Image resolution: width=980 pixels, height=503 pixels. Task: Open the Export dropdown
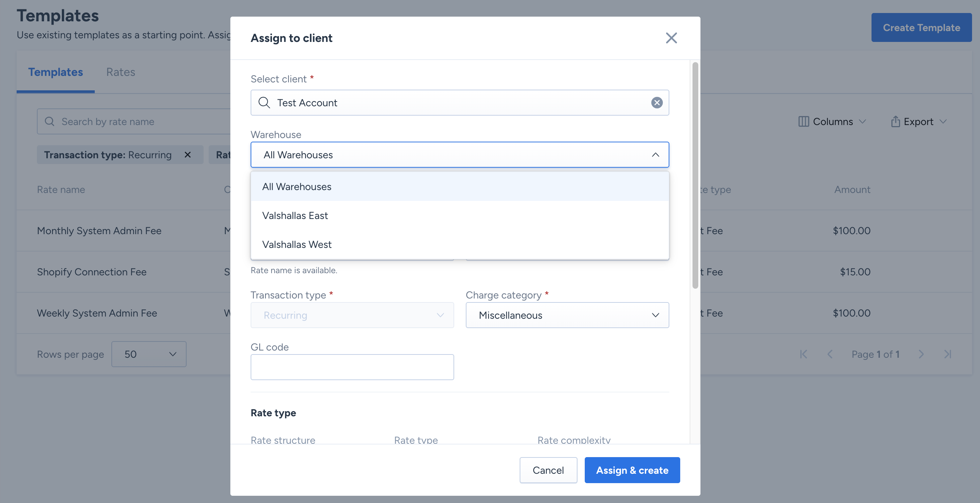(919, 122)
